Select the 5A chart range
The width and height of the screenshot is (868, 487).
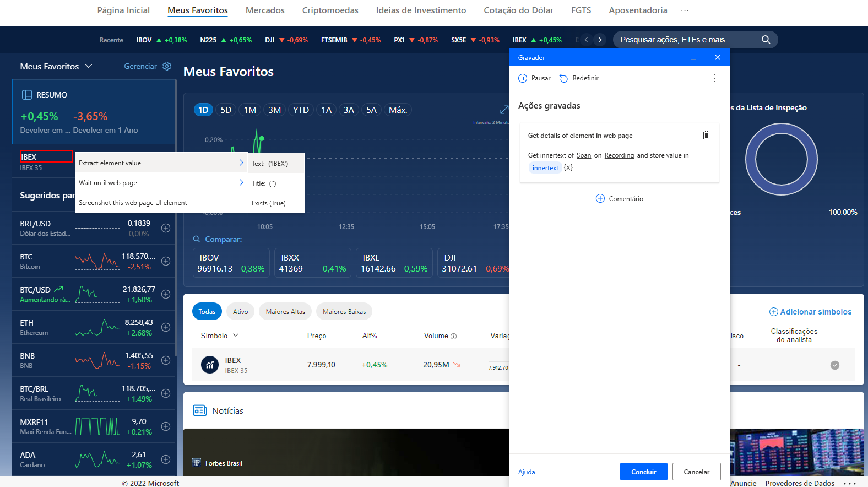coord(372,110)
